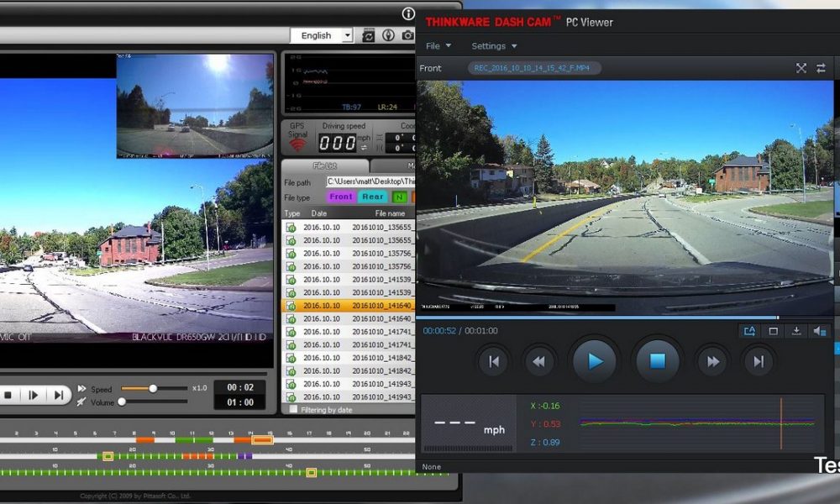This screenshot has height=504, width=840.
Task: Fast-forward the Thinkware video
Action: 713,361
